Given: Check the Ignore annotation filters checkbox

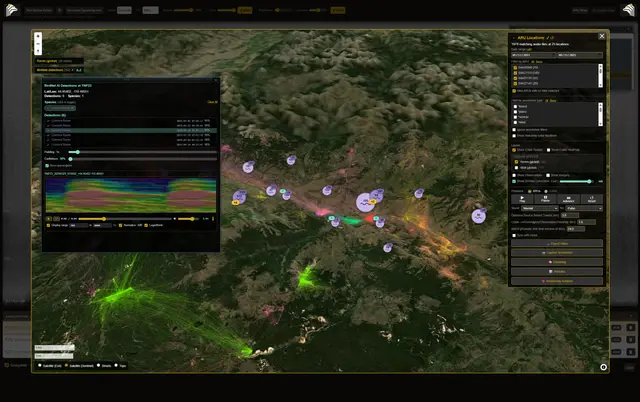Looking at the screenshot, I should pyautogui.click(x=514, y=130).
